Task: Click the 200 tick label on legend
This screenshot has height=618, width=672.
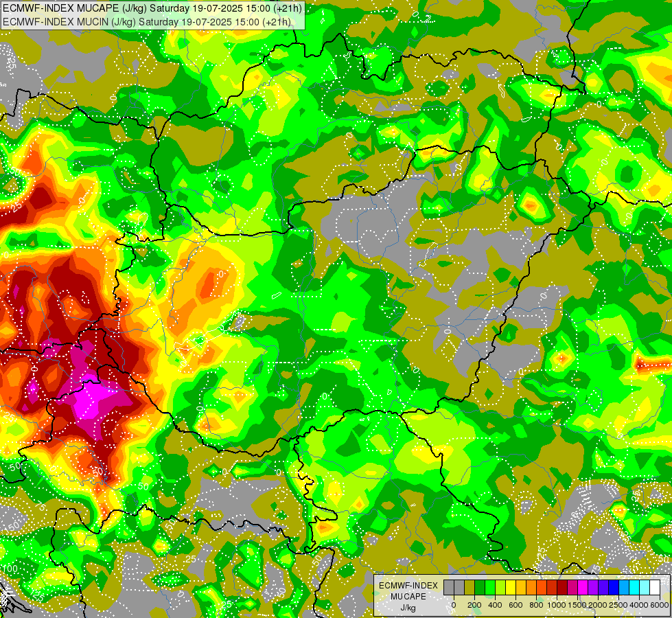Action: coord(474,605)
